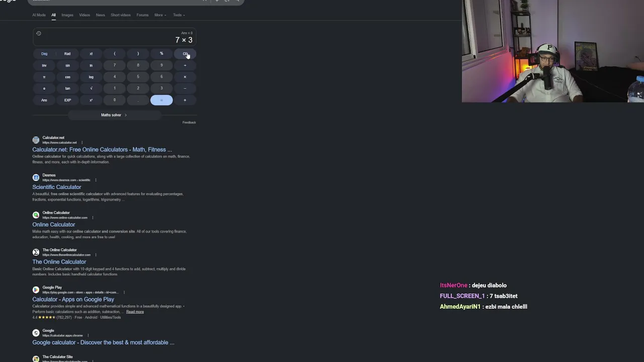The width and height of the screenshot is (644, 362).
Task: Click the decimal point key
Action: coord(138,100)
